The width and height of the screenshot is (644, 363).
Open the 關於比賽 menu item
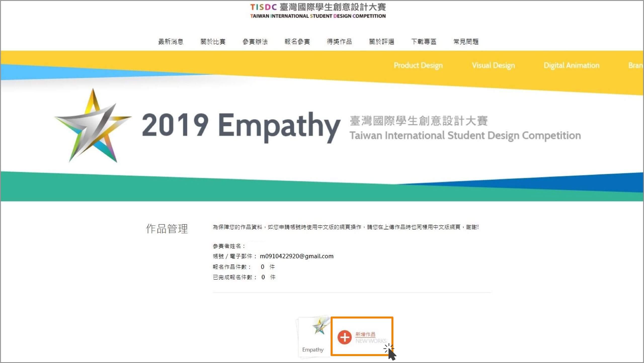pyautogui.click(x=213, y=42)
